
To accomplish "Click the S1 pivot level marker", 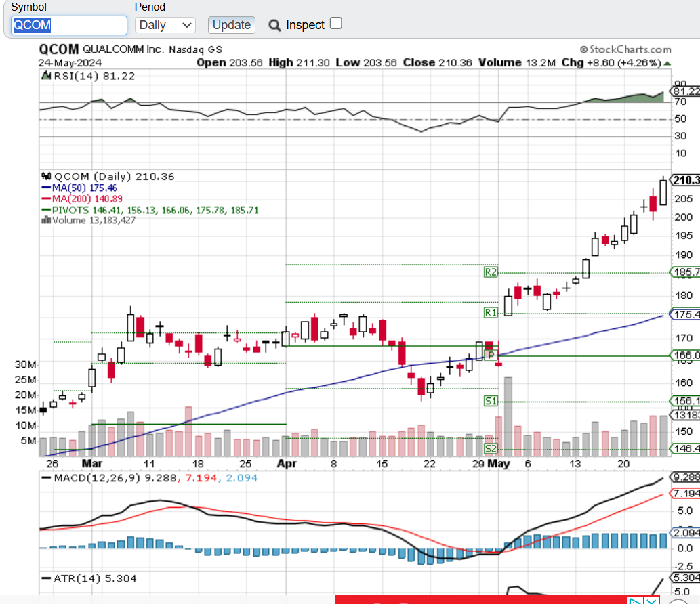I will click(x=491, y=401).
